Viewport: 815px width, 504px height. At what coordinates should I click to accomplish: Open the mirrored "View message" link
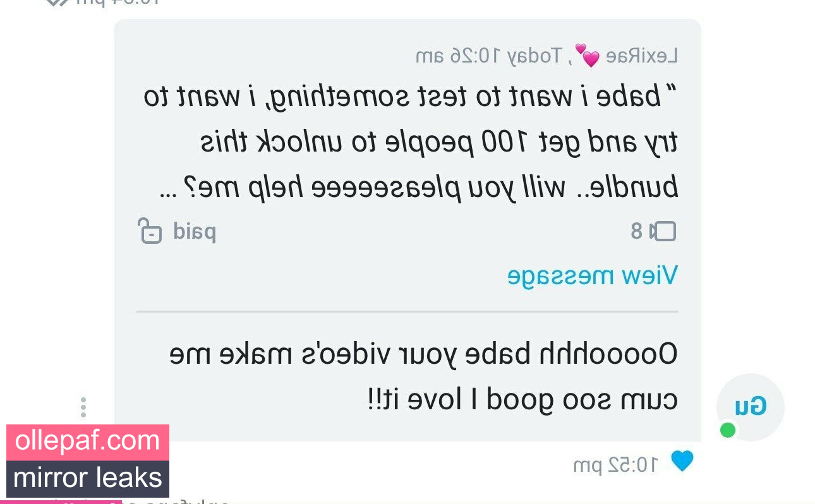[x=593, y=275]
